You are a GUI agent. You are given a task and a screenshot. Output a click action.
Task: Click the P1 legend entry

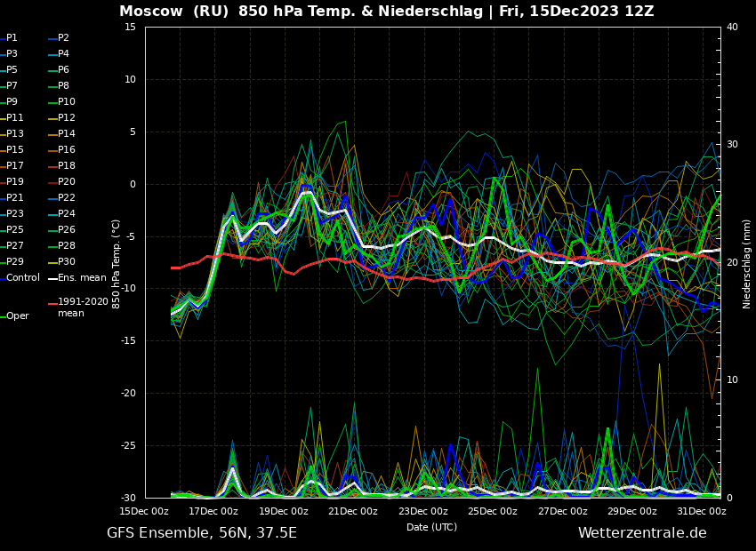12,38
